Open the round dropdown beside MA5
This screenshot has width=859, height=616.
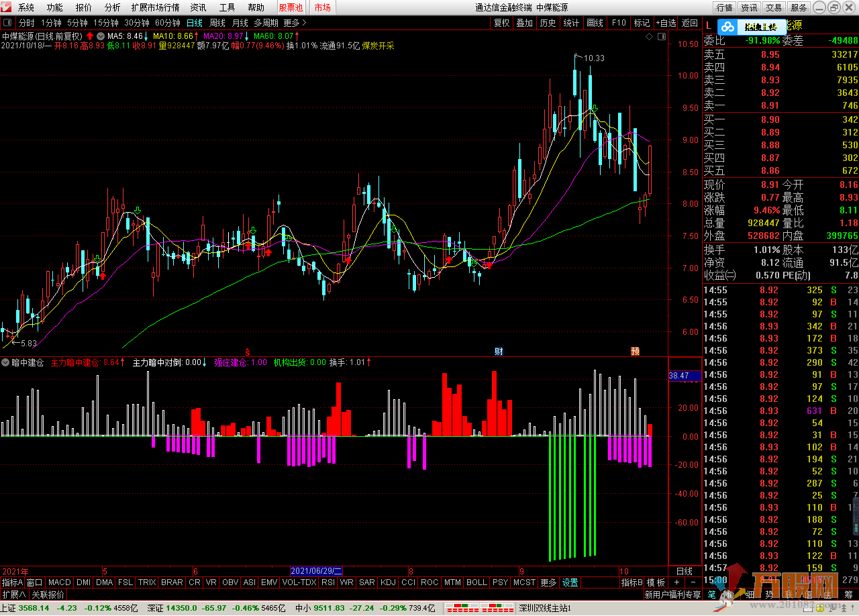[101, 36]
